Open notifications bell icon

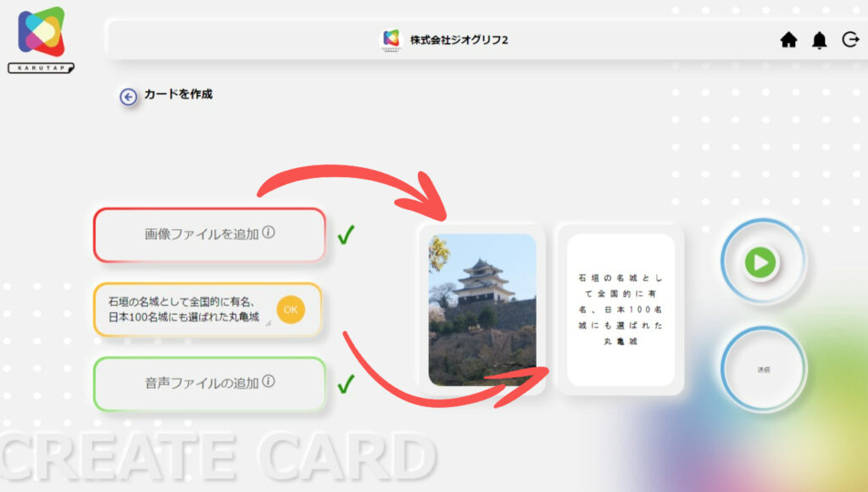(x=820, y=40)
